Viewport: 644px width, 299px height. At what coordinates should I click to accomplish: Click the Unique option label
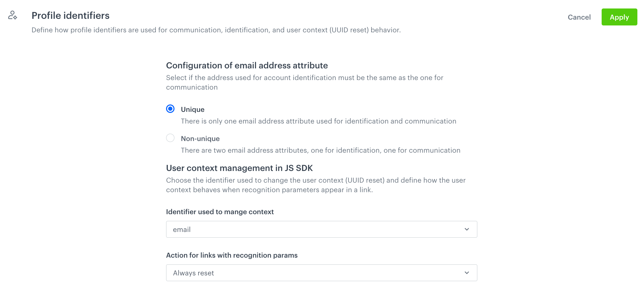193,109
